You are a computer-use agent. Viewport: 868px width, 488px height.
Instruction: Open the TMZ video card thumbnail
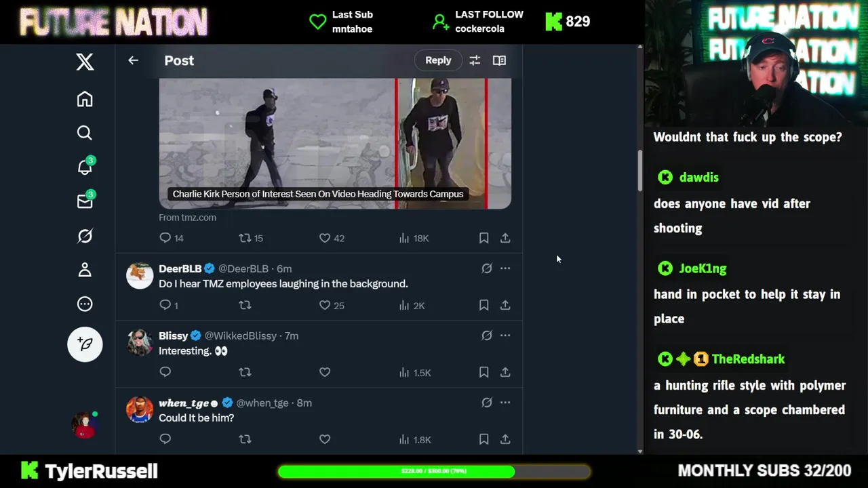click(335, 143)
